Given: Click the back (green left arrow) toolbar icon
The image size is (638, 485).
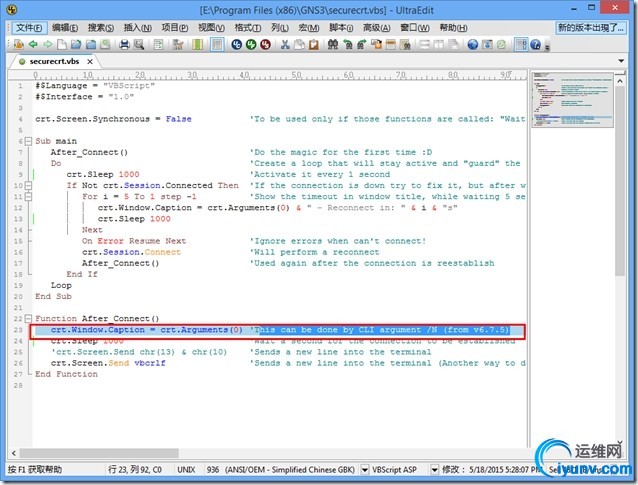Looking at the screenshot, I should pyautogui.click(x=33, y=44).
